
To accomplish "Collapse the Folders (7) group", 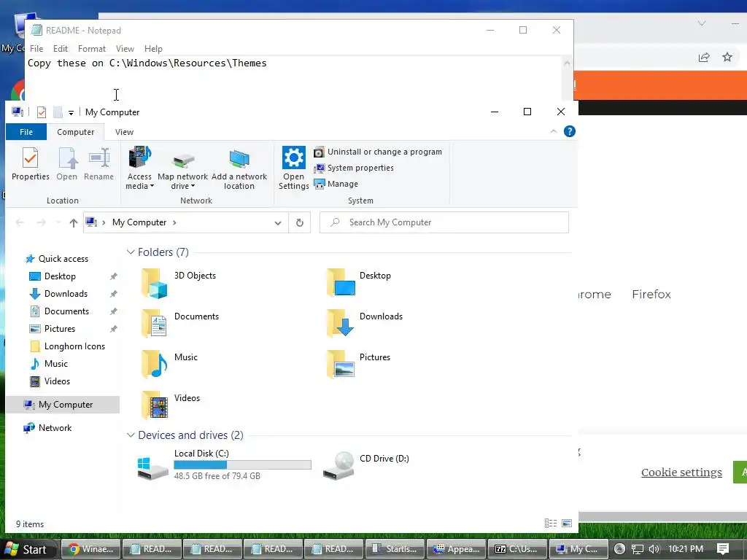I will pyautogui.click(x=131, y=252).
